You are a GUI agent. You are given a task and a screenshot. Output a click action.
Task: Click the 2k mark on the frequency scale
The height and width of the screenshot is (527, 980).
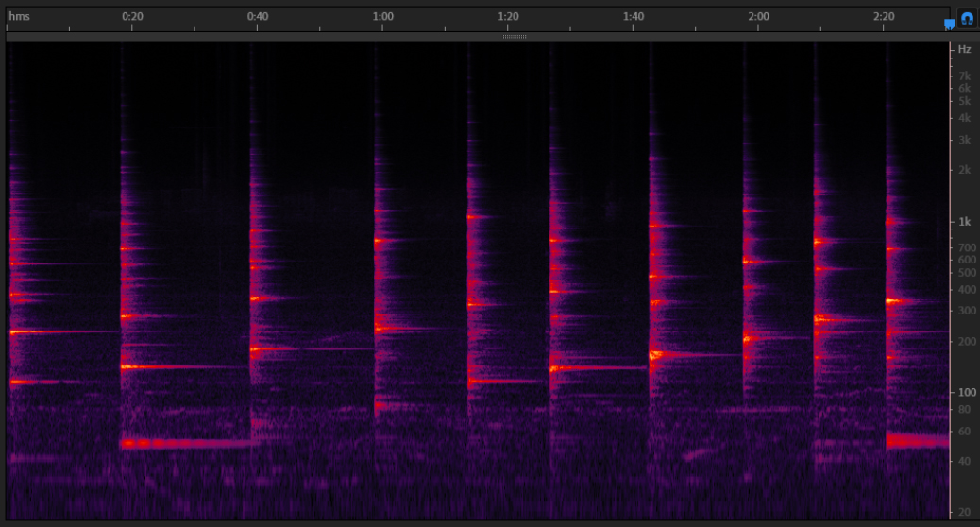coord(964,170)
